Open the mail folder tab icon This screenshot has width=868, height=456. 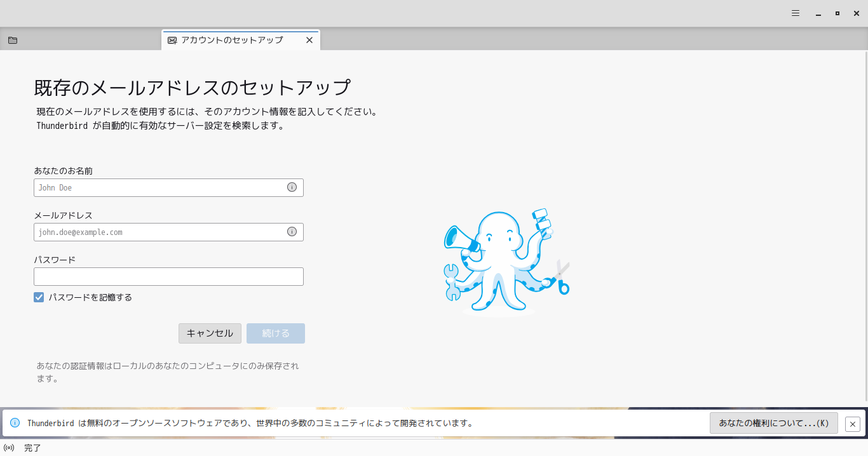(13, 40)
